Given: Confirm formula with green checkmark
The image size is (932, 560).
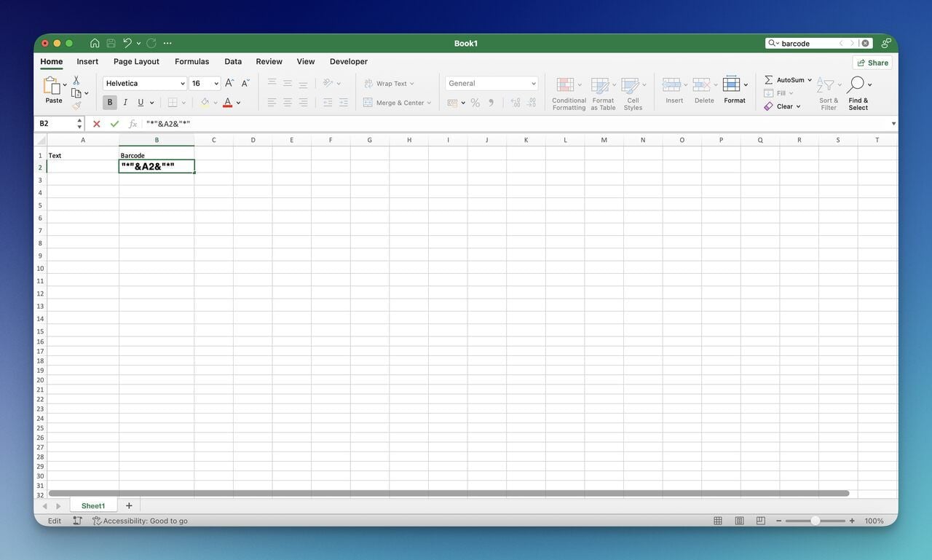Looking at the screenshot, I should 114,124.
